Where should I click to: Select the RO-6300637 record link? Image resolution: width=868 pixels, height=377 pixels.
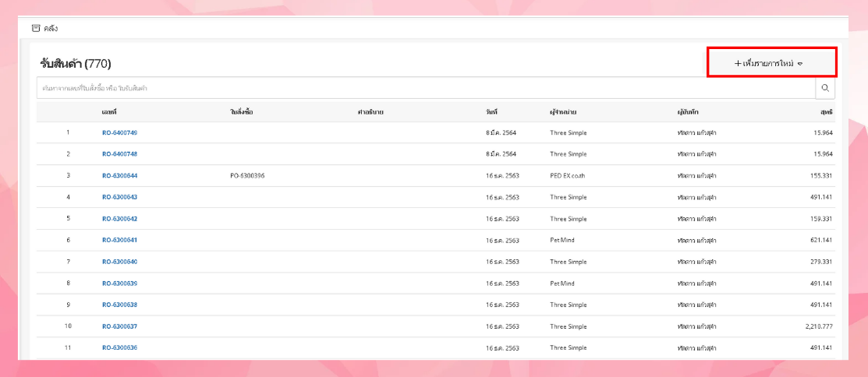coord(119,326)
